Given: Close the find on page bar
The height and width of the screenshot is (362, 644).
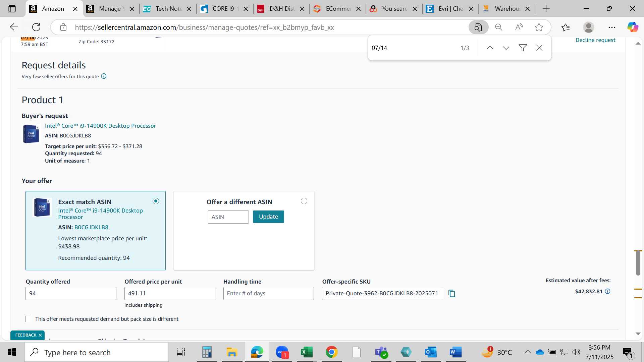Looking at the screenshot, I should point(539,48).
